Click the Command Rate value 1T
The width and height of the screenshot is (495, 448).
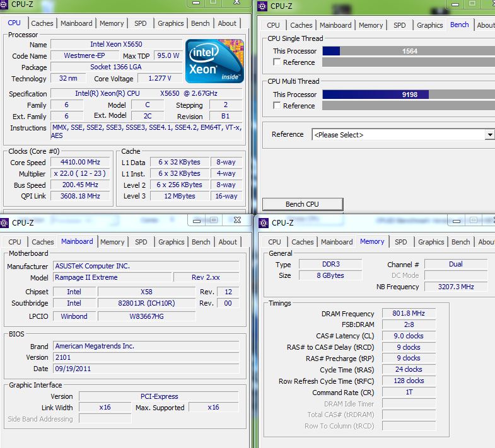409,392
